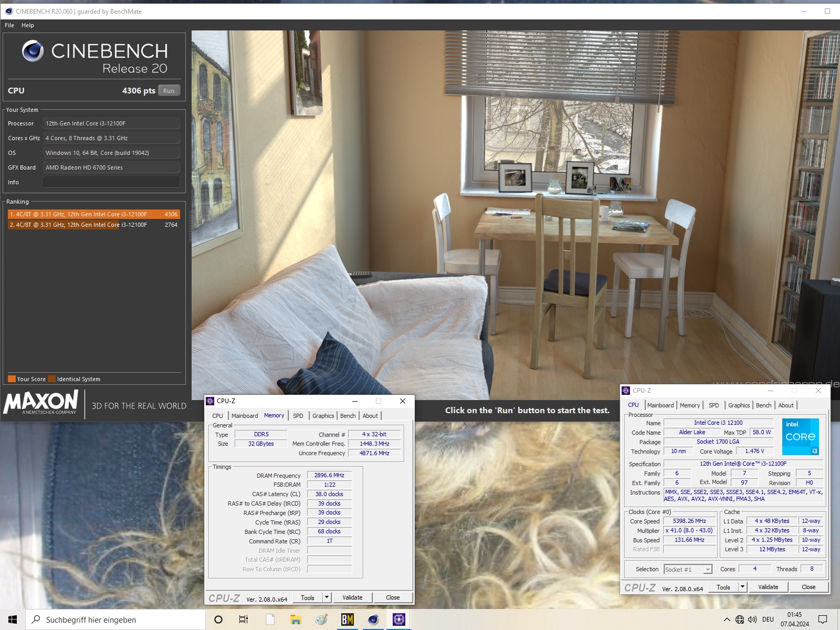
Task: Click the Windows Start button
Action: tap(13, 619)
